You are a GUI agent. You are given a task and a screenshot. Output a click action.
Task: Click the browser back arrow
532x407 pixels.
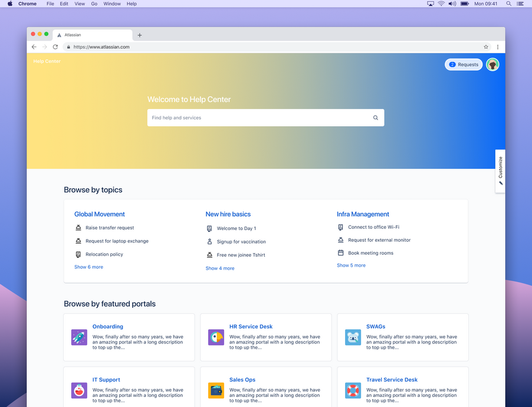click(34, 47)
